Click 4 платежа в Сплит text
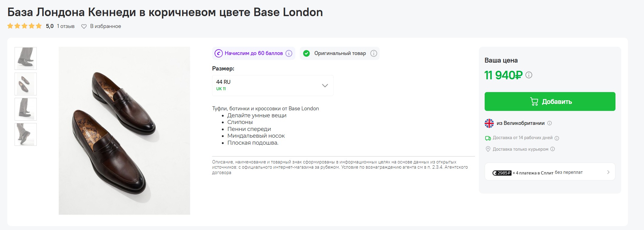644x230 pixels. click(535, 173)
